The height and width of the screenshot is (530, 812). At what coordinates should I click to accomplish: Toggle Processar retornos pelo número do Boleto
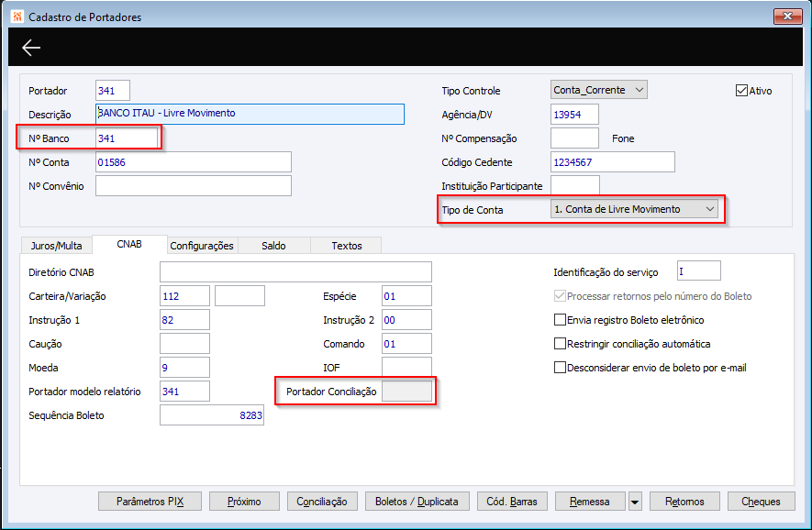pyautogui.click(x=560, y=296)
